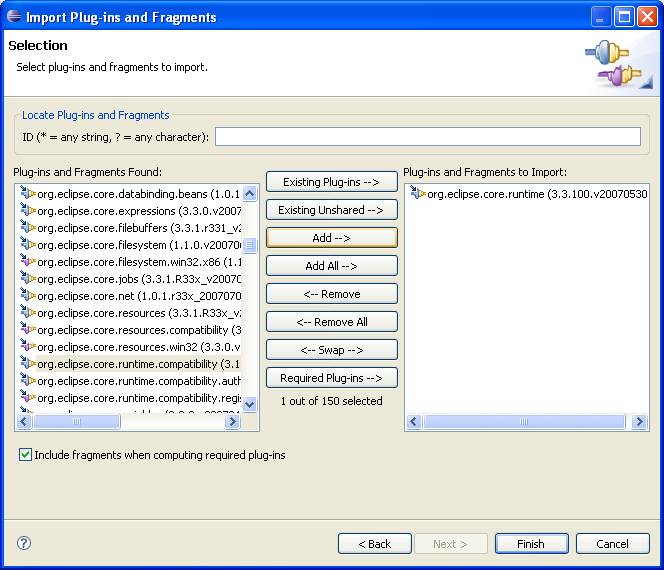
Task: Click the org.eclipse.core.runtime.compatibility.auth plug-in icon
Action: (x=28, y=380)
